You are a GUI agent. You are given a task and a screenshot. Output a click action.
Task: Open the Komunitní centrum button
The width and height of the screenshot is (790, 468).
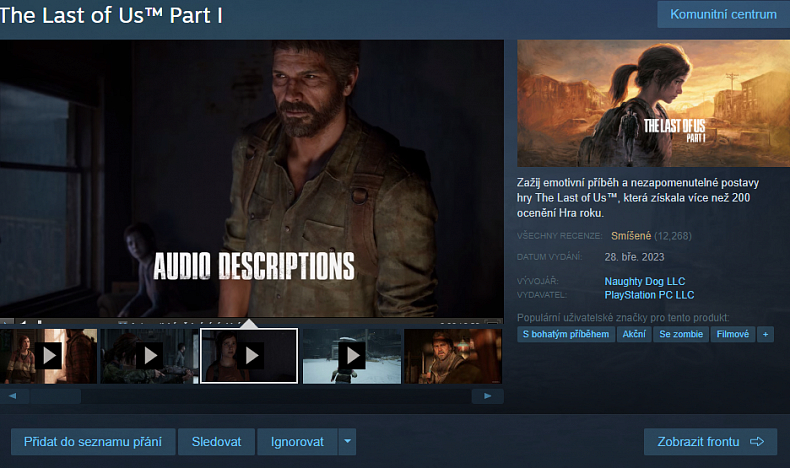click(x=723, y=14)
